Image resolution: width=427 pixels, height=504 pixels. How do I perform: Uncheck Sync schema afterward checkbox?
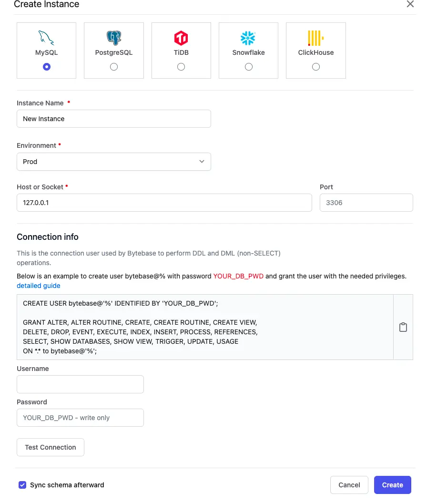pos(22,485)
